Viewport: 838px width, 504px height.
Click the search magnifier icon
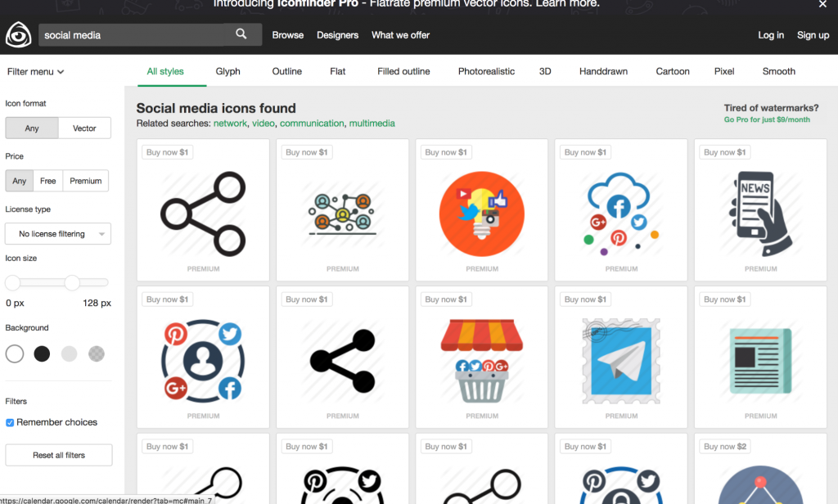click(241, 34)
